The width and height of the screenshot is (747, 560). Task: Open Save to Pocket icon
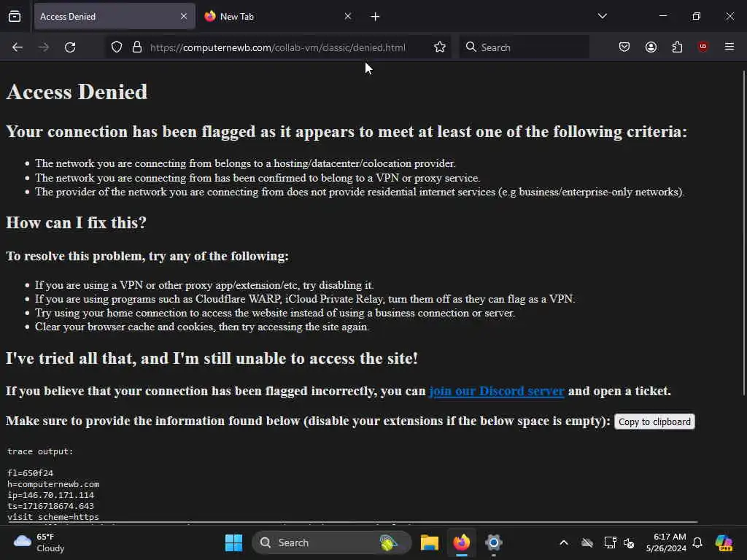coord(624,47)
